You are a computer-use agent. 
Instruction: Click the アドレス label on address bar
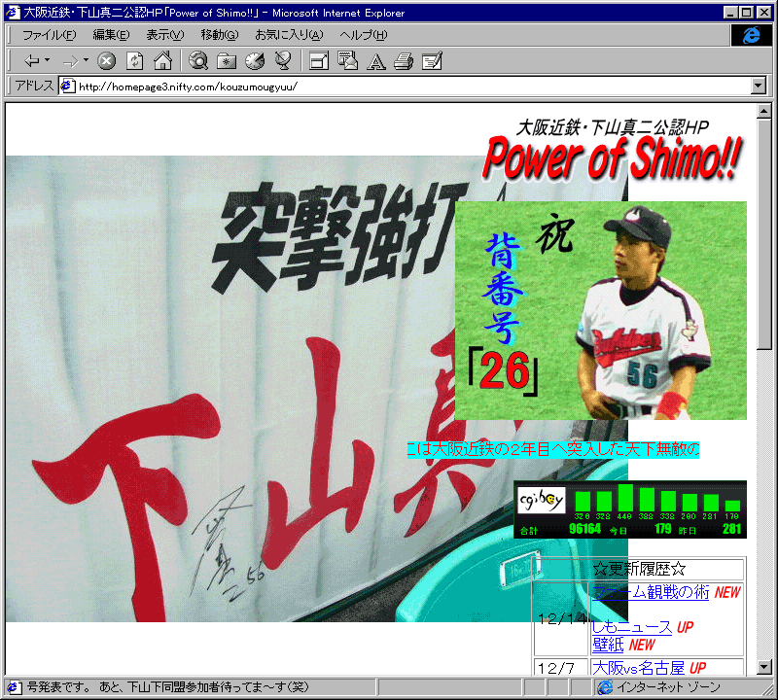(34, 86)
